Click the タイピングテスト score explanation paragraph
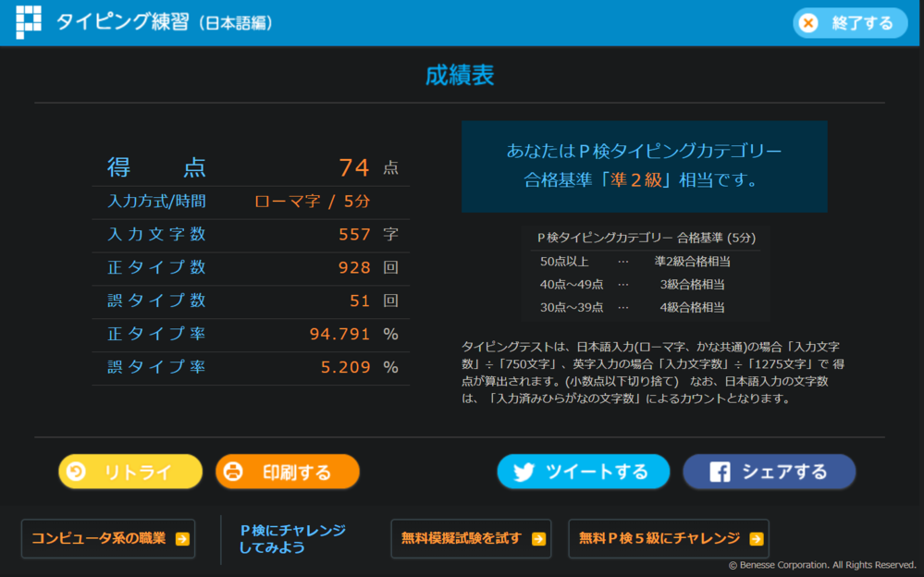This screenshot has height=577, width=924. coord(653,373)
